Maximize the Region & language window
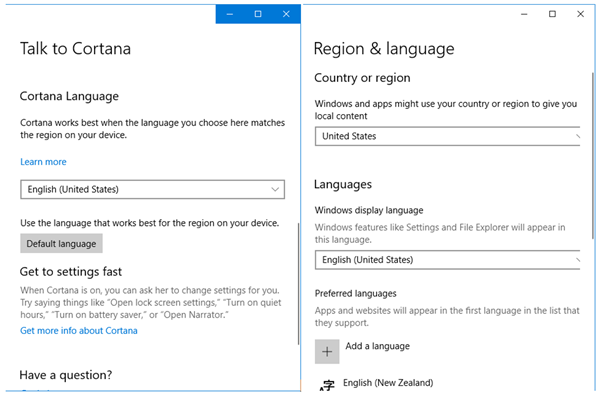Screen dimensions: 600x400 click(553, 14)
